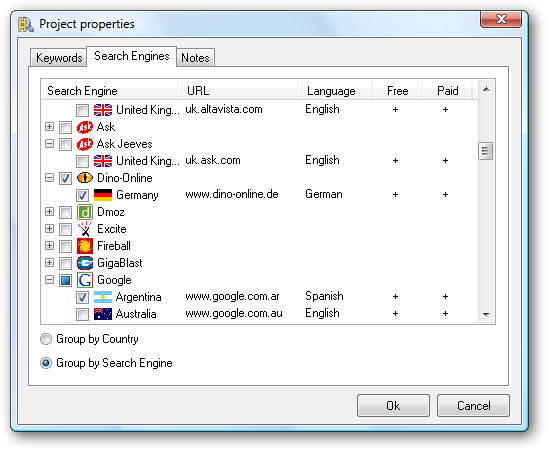Screen dimensions: 547x450
Task: Close the Project properties dialog
Action: 501,19
